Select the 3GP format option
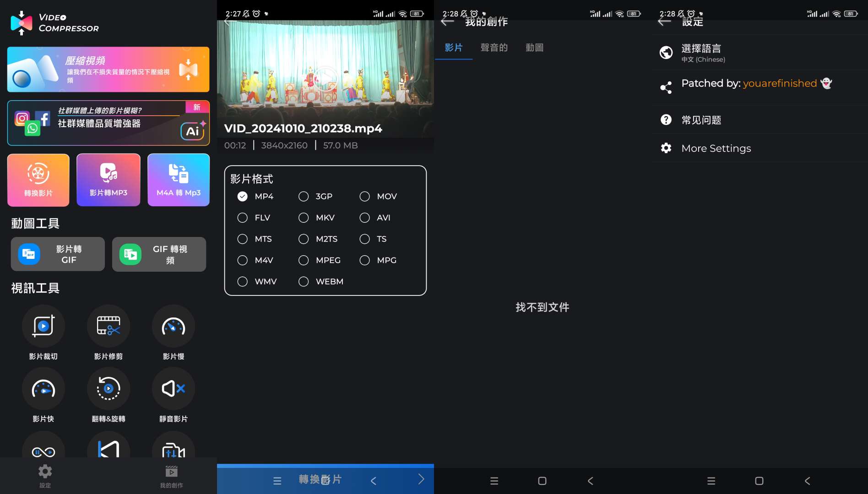Image resolution: width=868 pixels, height=494 pixels. coord(315,196)
